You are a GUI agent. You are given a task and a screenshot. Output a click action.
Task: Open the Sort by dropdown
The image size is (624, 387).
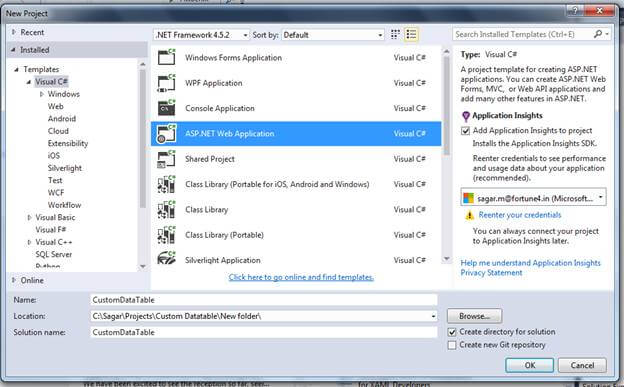(x=333, y=35)
